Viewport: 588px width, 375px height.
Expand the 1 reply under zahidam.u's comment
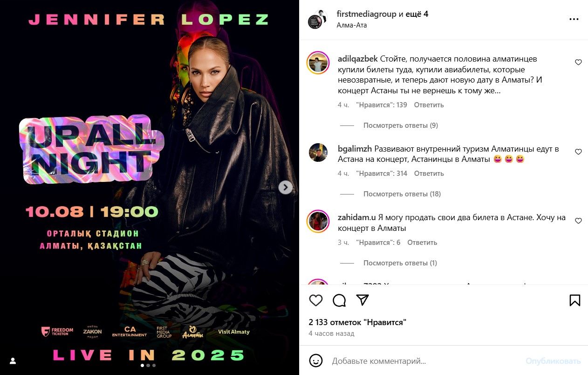point(400,263)
